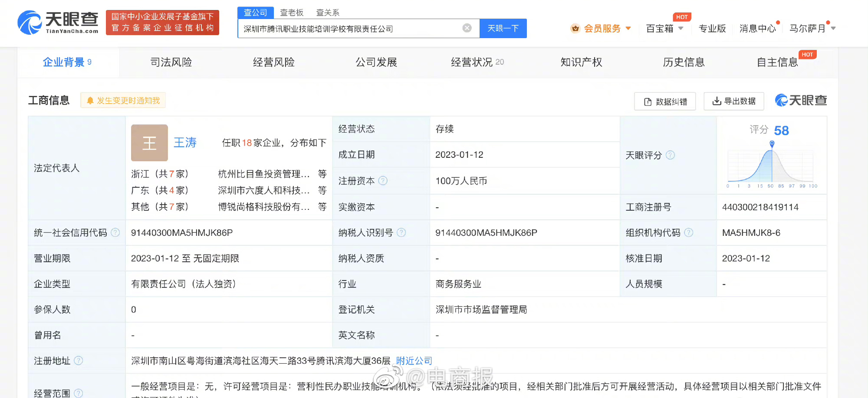The height and width of the screenshot is (398, 868).
Task: Select the registered address text
Action: point(261,361)
